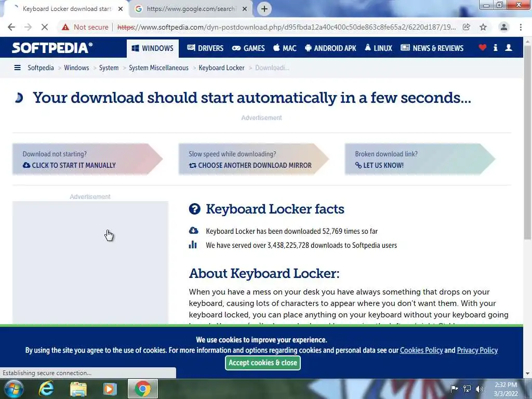Click the Windows breadcrumb link

click(76, 68)
